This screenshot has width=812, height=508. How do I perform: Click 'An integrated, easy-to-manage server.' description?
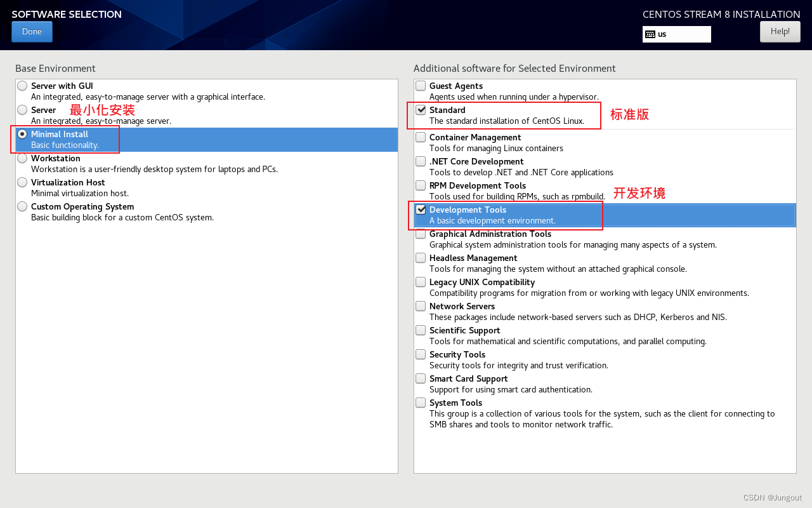tap(101, 121)
